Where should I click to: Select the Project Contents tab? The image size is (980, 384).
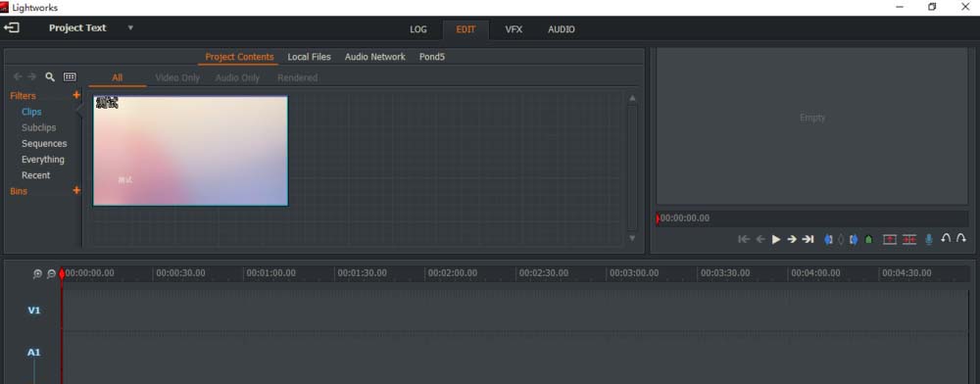[239, 57]
